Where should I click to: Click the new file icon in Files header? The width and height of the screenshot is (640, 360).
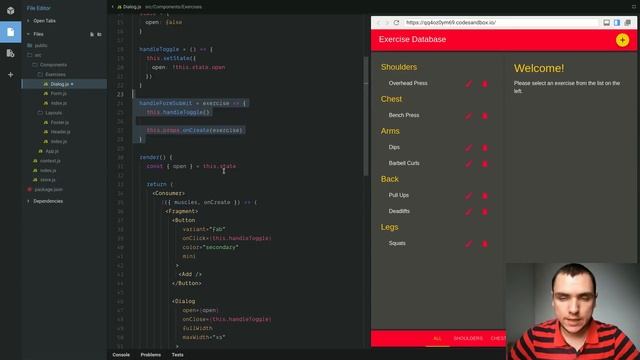pyautogui.click(x=92, y=34)
